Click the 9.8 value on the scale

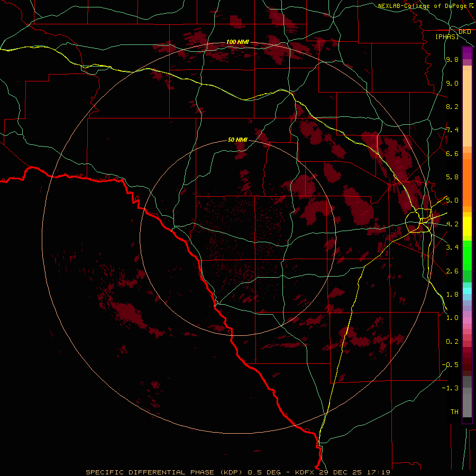(452, 59)
